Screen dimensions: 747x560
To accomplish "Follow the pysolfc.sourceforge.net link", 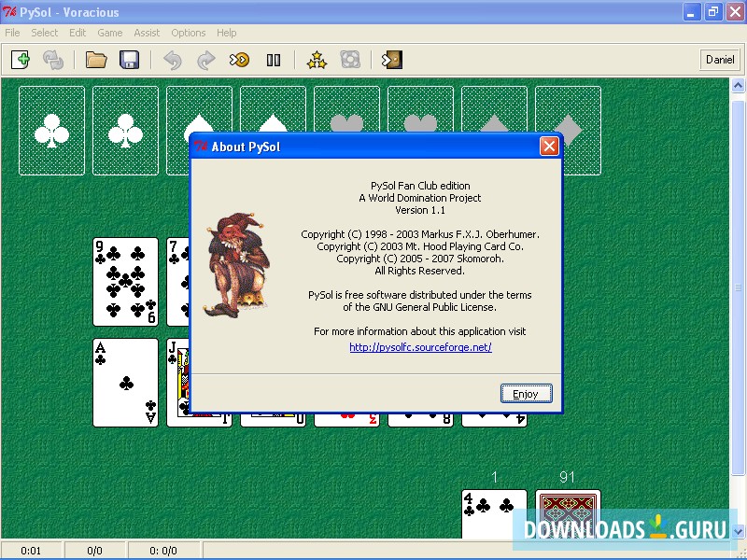I will point(419,347).
